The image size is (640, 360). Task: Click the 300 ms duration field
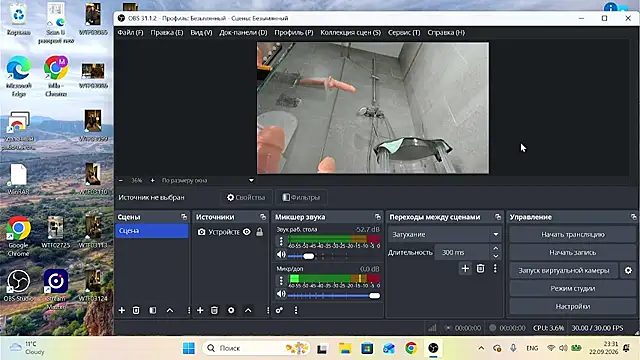[462, 252]
